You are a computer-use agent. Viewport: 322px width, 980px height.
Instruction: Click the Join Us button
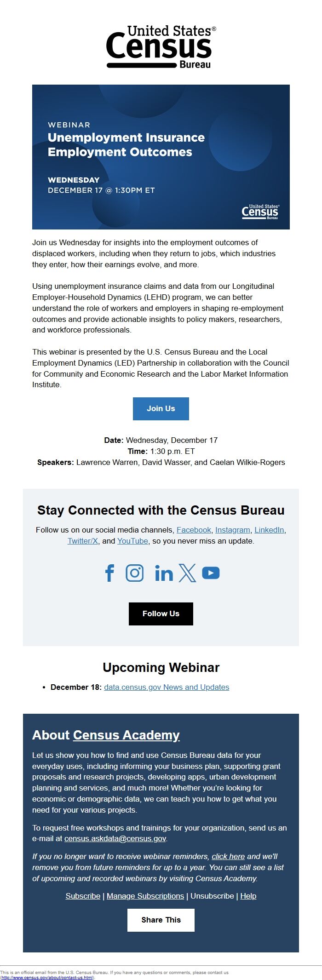pyautogui.click(x=161, y=408)
